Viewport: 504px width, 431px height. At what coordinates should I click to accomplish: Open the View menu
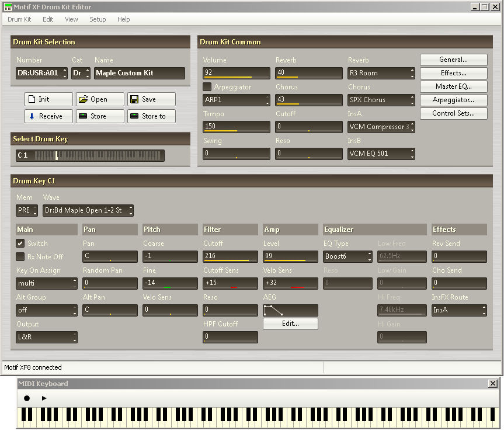[x=71, y=19]
